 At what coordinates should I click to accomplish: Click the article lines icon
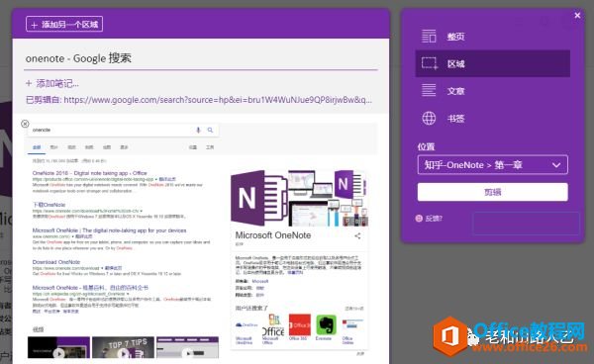click(x=429, y=90)
